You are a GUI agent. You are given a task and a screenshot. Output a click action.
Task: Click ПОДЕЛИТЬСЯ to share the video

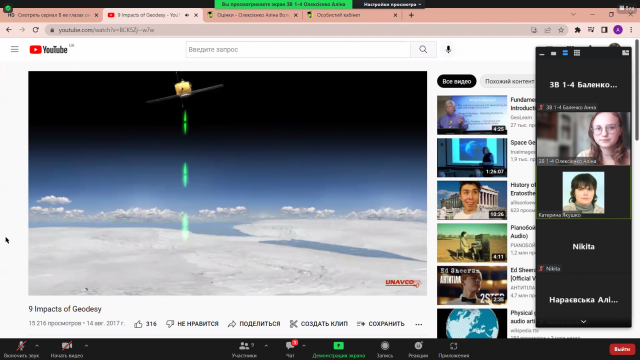pos(254,324)
